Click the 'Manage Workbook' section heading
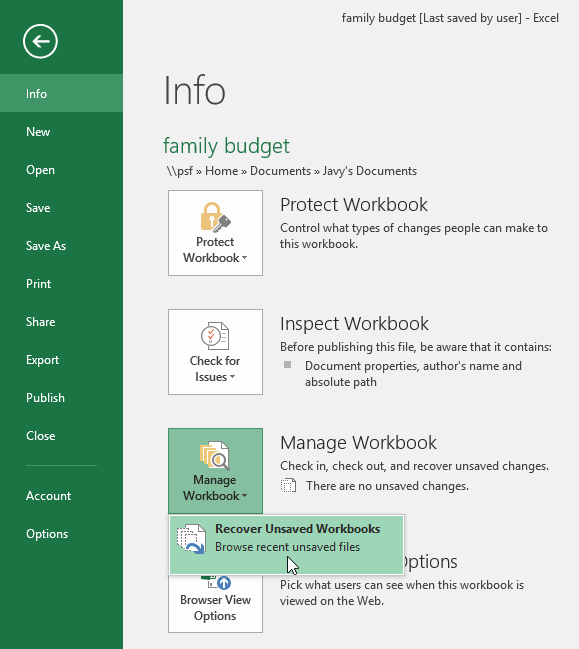The height and width of the screenshot is (649, 579). tap(358, 443)
